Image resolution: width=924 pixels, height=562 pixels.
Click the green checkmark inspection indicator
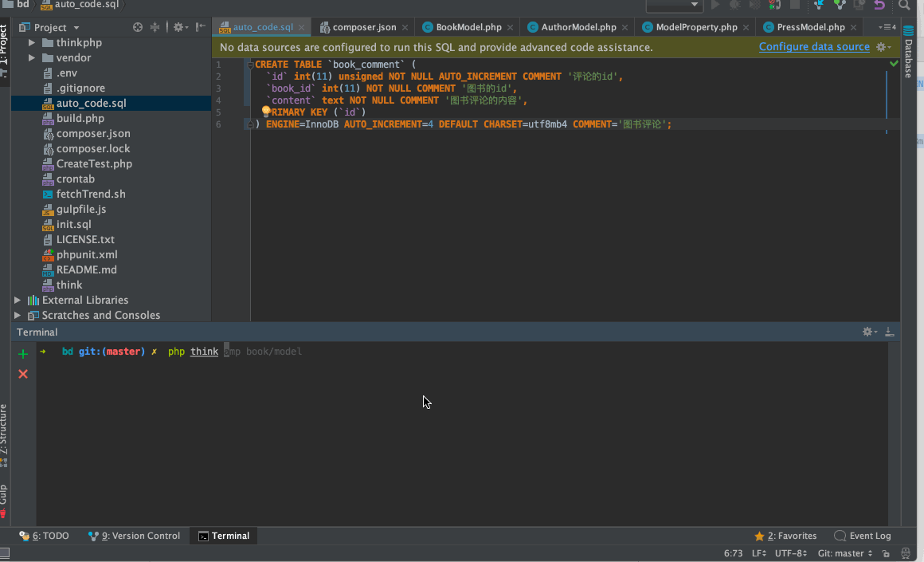(894, 63)
